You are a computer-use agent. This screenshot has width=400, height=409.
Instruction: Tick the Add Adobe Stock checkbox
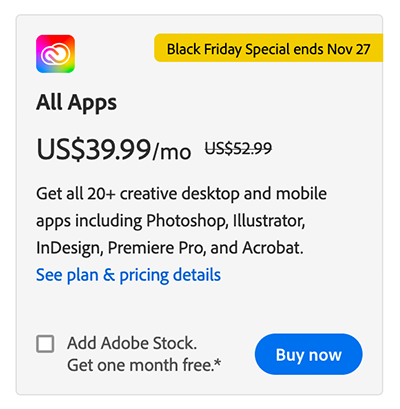[x=45, y=344]
